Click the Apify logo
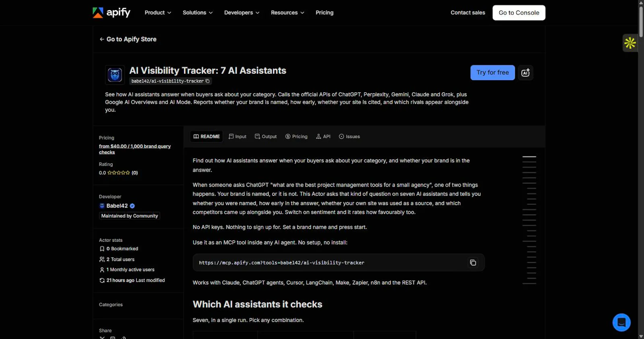Viewport: 644px width, 339px height. tap(111, 12)
